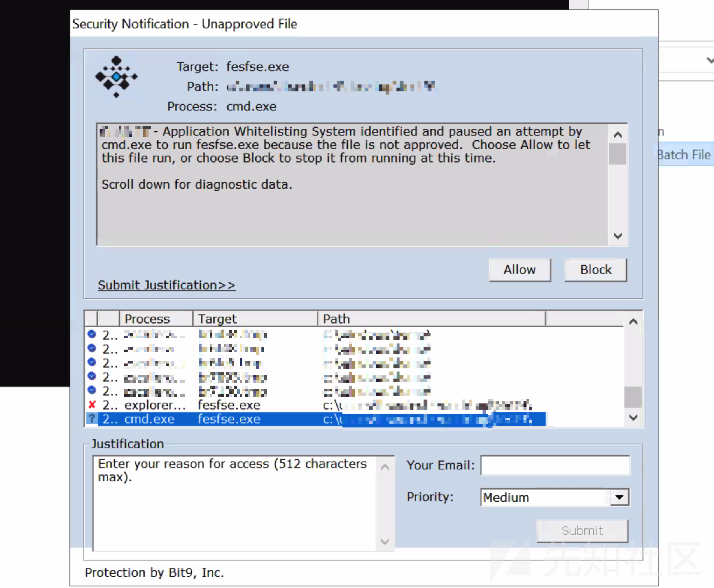
Task: Click the event list scrollbar thumb
Action: [x=633, y=397]
